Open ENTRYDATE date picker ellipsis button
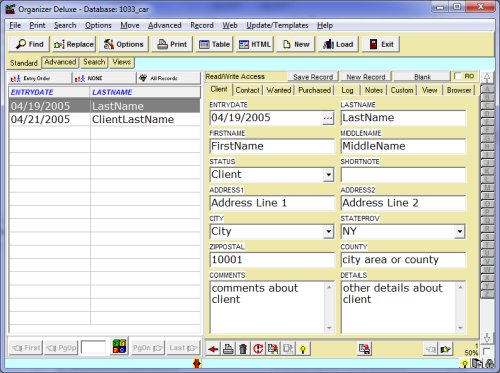500x373 pixels. point(328,118)
